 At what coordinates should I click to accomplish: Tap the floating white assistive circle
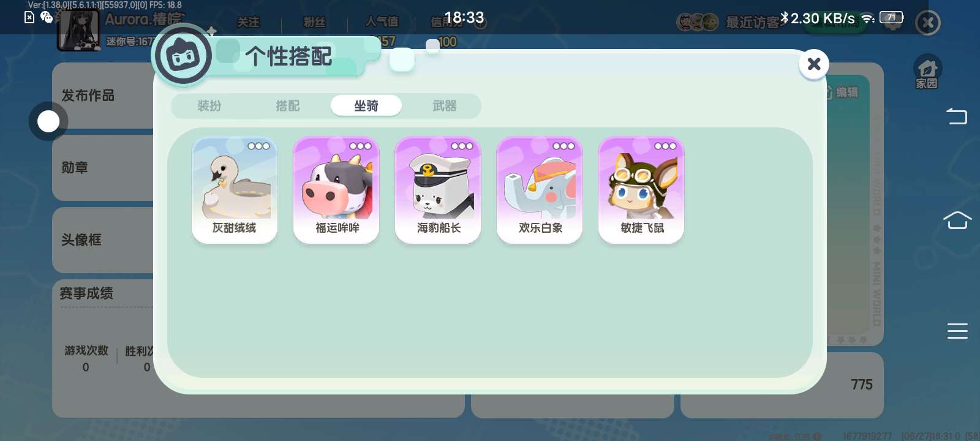(48, 121)
